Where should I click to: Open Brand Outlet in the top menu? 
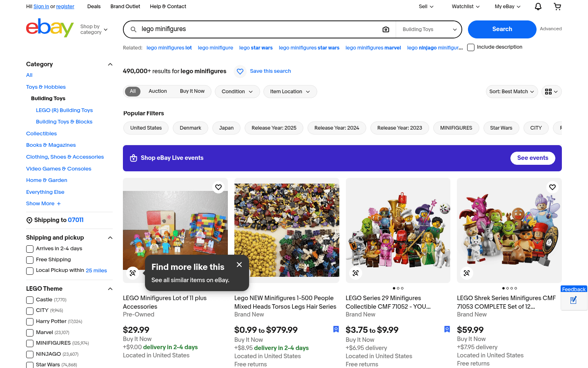point(125,7)
